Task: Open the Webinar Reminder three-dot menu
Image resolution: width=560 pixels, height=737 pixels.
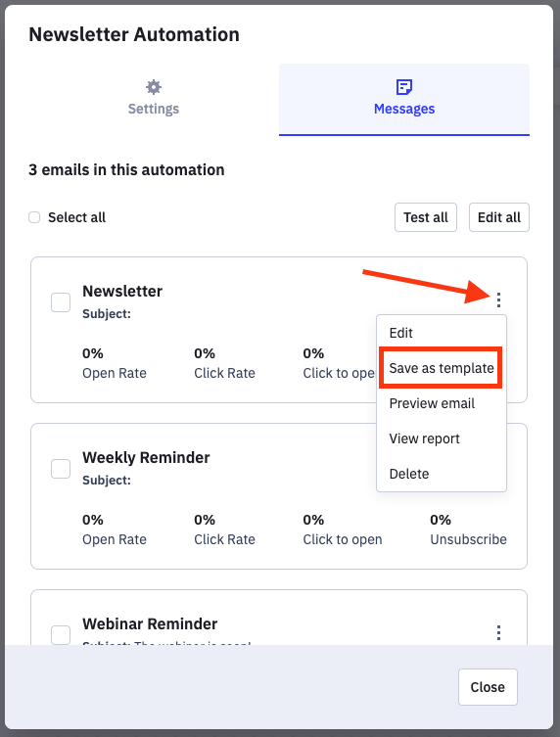Action: (x=499, y=632)
